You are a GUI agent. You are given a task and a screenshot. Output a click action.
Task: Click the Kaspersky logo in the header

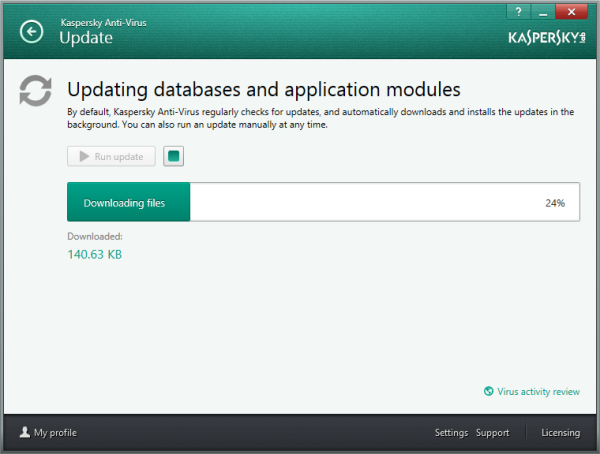(x=538, y=37)
